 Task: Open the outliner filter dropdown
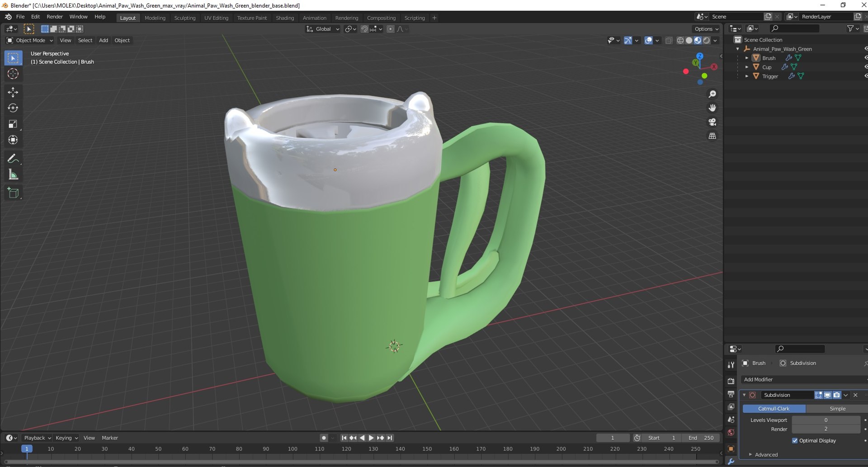click(853, 28)
